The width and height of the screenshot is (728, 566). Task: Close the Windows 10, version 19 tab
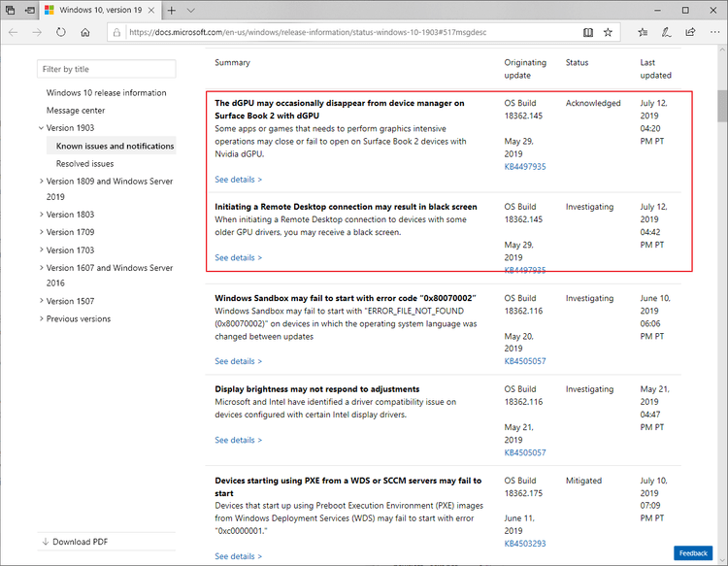[151, 11]
